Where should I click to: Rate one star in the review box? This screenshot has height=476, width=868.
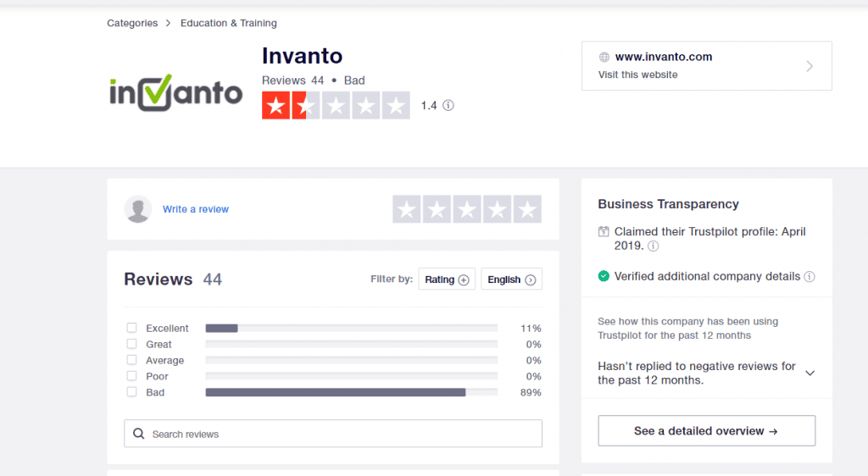407,209
